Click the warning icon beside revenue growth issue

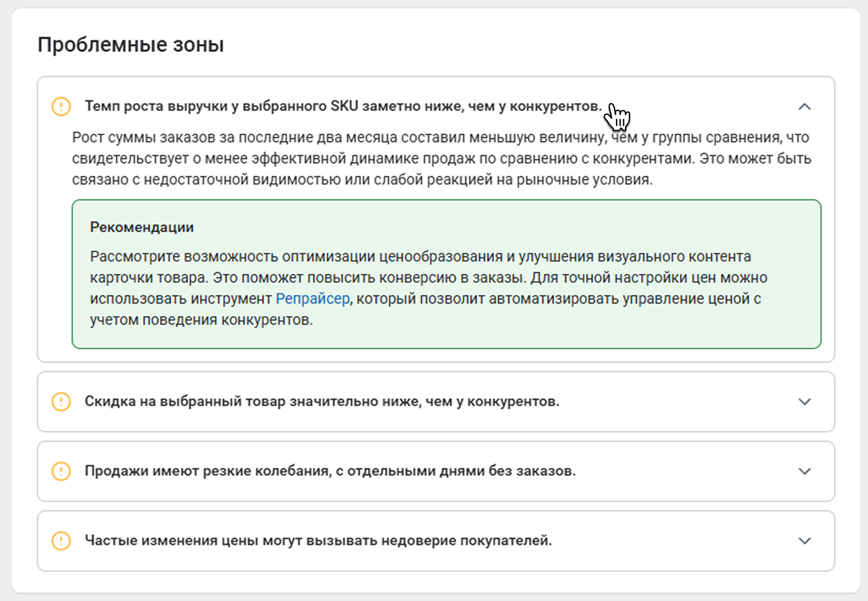point(61,106)
